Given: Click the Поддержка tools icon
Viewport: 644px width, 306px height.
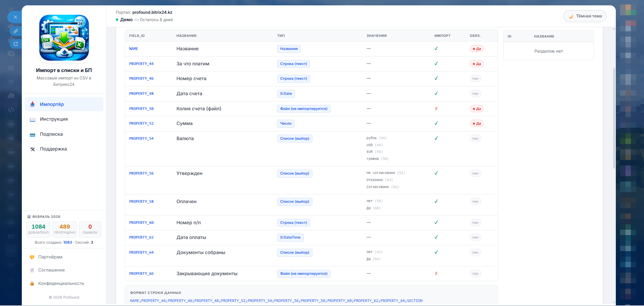Looking at the screenshot, I should point(33,149).
